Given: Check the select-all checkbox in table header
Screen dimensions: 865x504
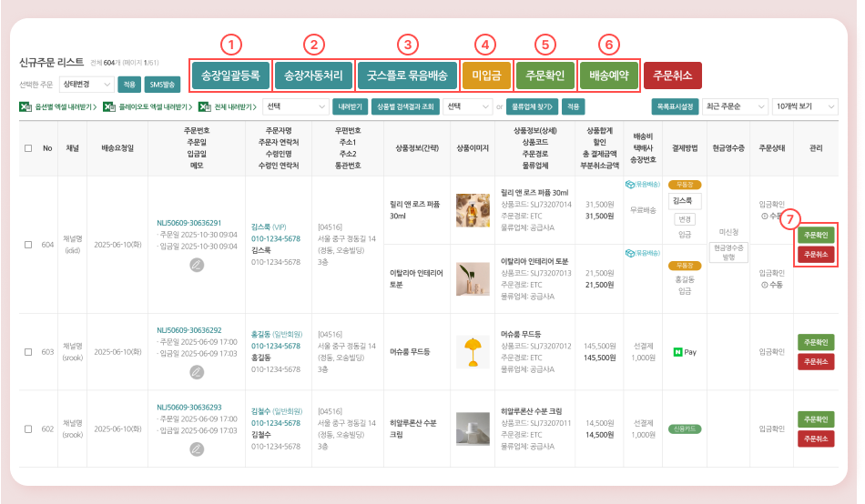Looking at the screenshot, I should (28, 148).
